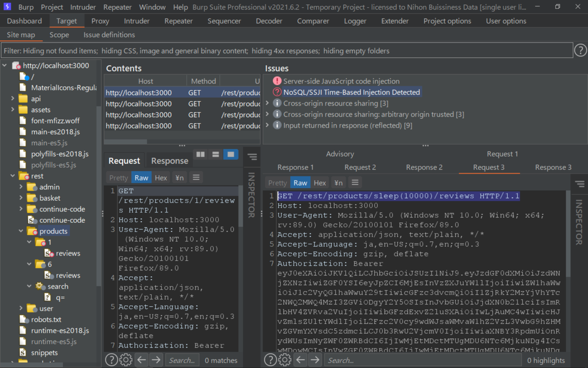The width and height of the screenshot is (588, 368).
Task: Expand Cross-origin resource sharing [3] issue group
Action: [267, 103]
